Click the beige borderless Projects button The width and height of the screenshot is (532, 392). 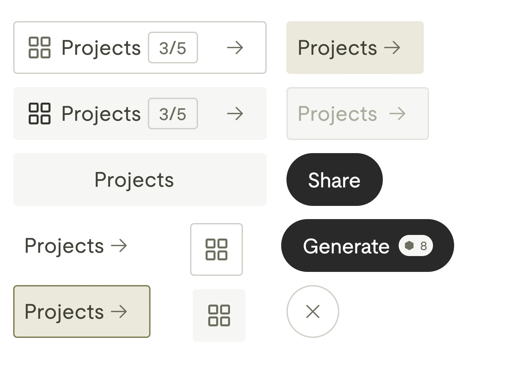[355, 48]
